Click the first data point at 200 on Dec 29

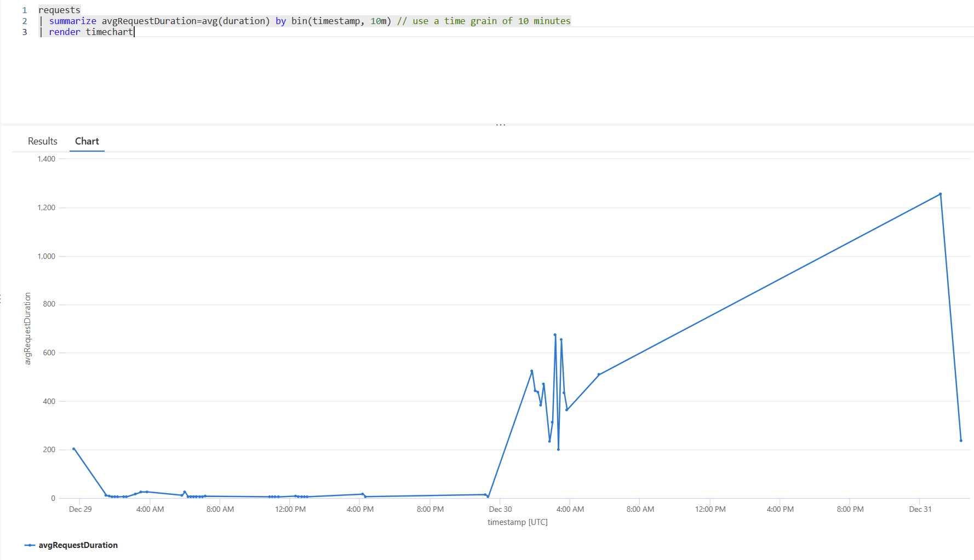pyautogui.click(x=74, y=449)
